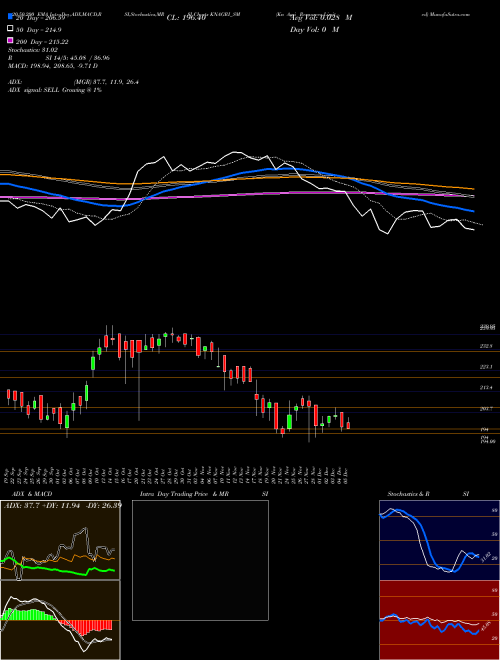Open the red RSI chart panel

(439, 620)
